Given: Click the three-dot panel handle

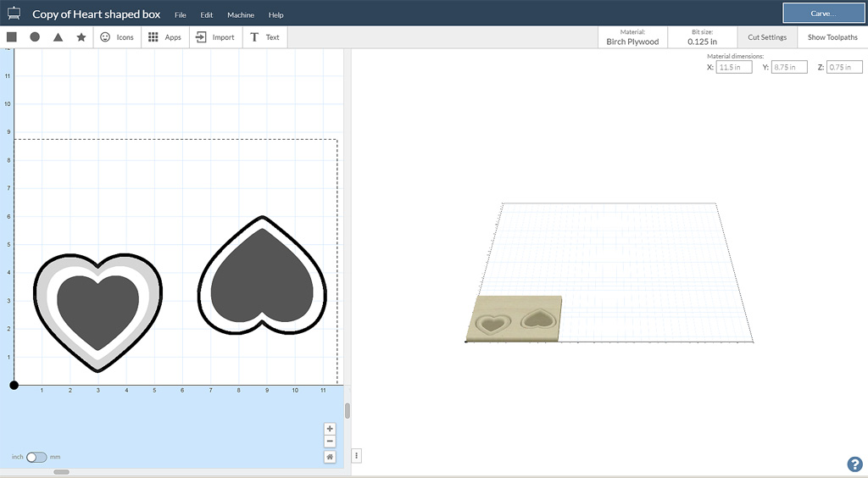Looking at the screenshot, I should point(357,456).
